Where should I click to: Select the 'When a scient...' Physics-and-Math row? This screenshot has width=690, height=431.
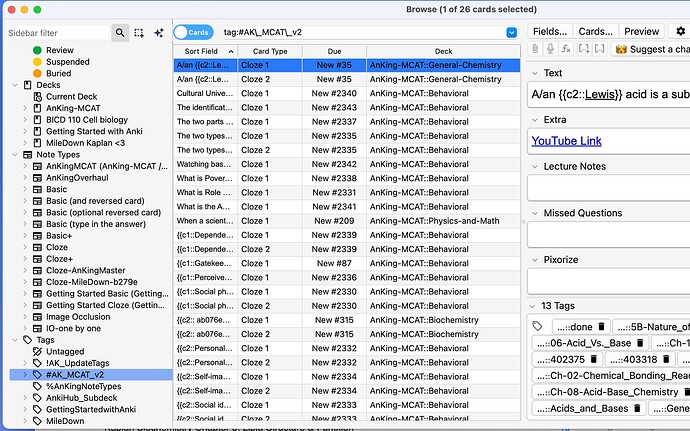coord(347,221)
